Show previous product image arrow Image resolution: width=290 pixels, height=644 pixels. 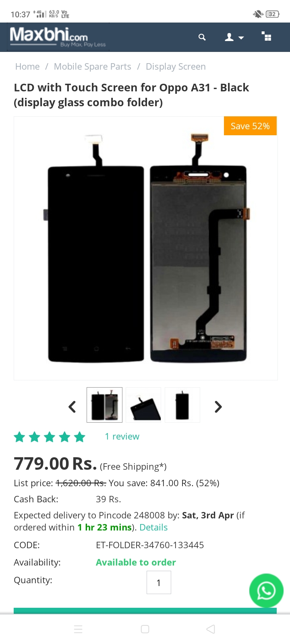[x=72, y=407]
